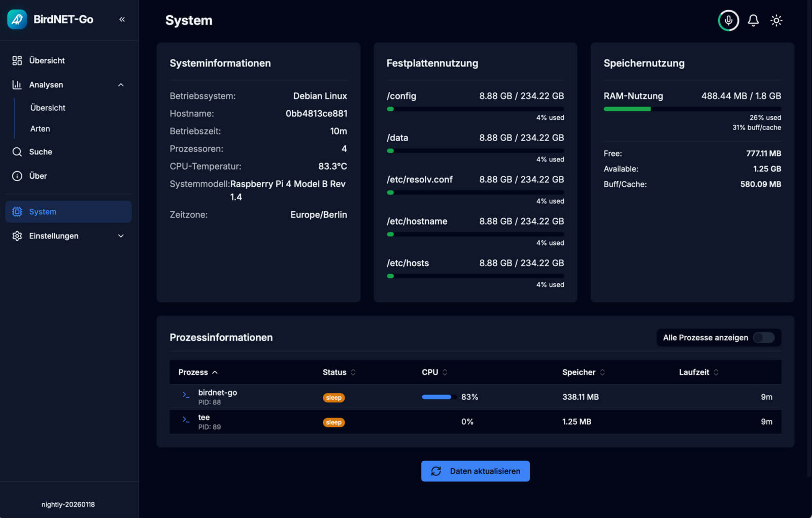812x518 pixels.
Task: Click Available value 1.25 GB
Action: (x=767, y=169)
